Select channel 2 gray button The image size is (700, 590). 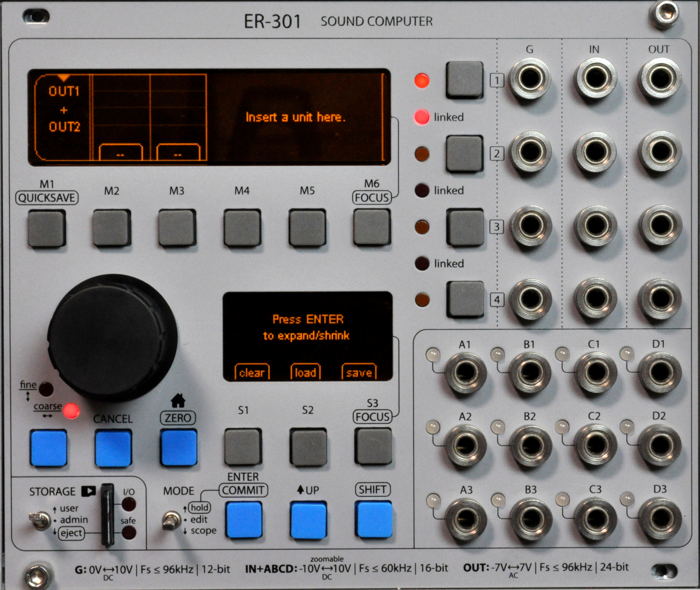[x=465, y=154]
